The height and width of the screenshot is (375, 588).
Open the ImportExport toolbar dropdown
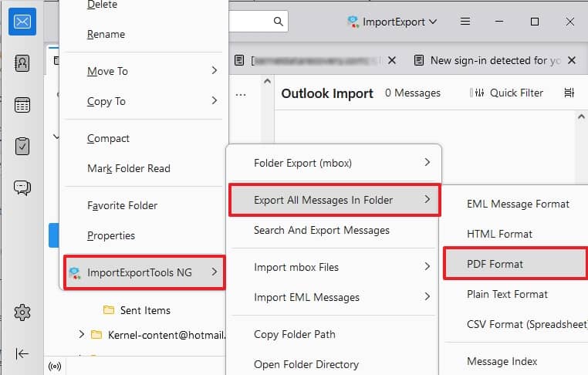tap(392, 22)
